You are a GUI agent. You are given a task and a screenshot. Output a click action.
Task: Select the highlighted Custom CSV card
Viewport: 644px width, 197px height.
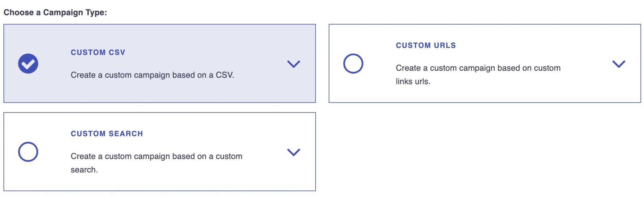click(160, 63)
